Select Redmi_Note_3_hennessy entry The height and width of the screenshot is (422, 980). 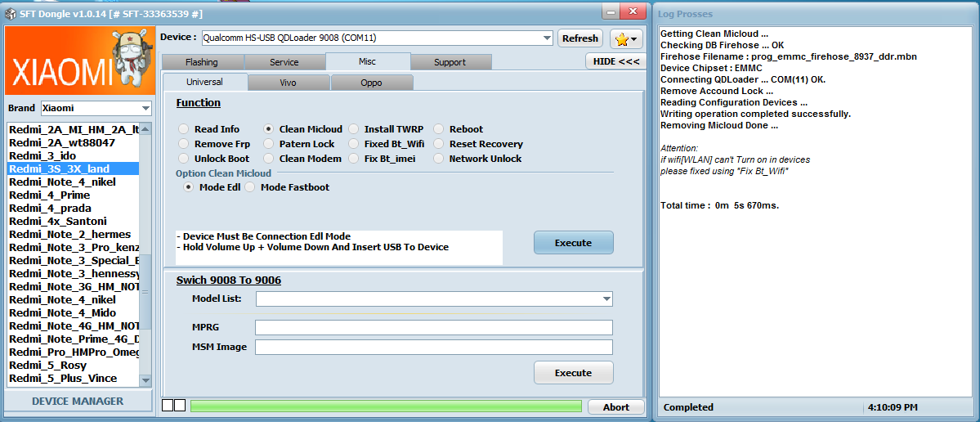pos(73,274)
